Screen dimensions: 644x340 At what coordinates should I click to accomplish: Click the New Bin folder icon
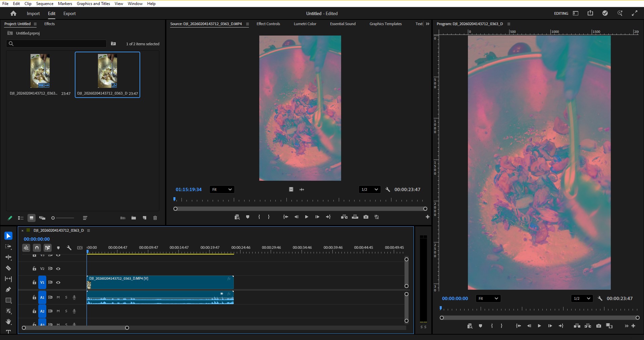tap(133, 218)
